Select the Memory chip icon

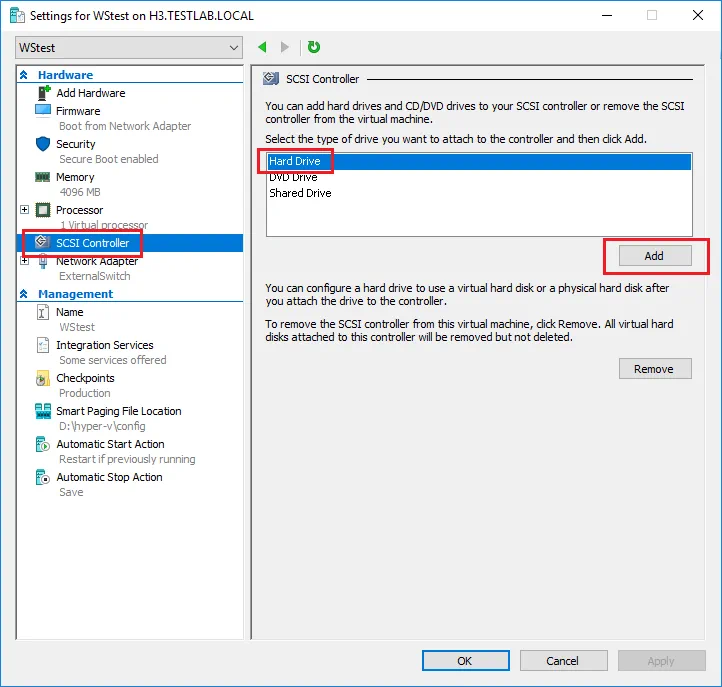click(43, 177)
